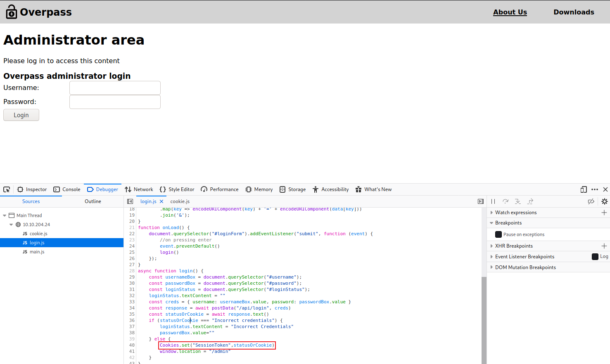Close the login.js editor tab
The height and width of the screenshot is (364, 610).
[161, 201]
